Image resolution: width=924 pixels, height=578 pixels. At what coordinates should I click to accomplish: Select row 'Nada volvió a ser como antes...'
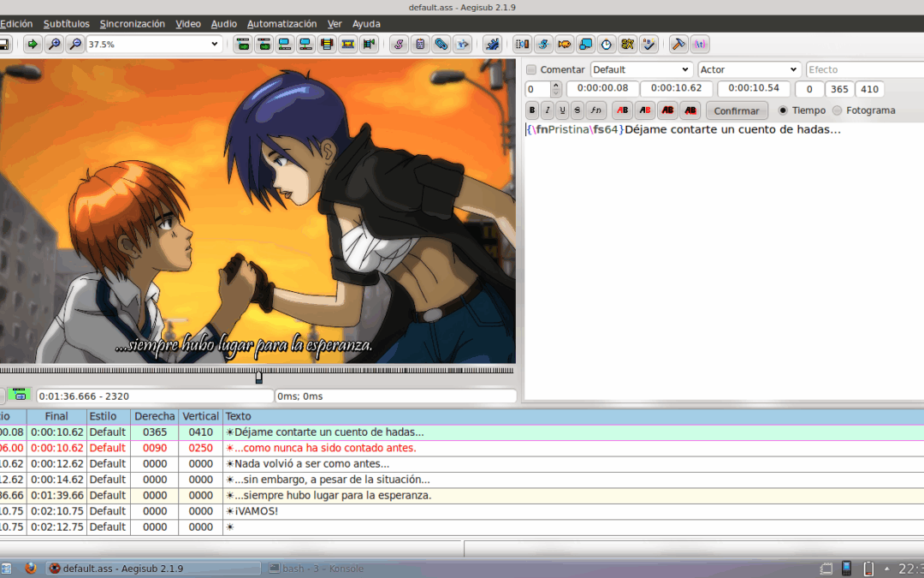click(462, 464)
